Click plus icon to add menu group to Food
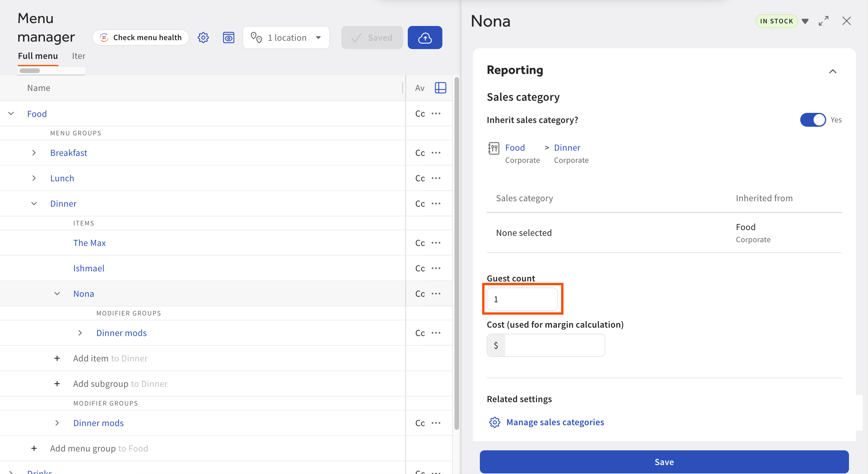The height and width of the screenshot is (474, 868). [34, 448]
